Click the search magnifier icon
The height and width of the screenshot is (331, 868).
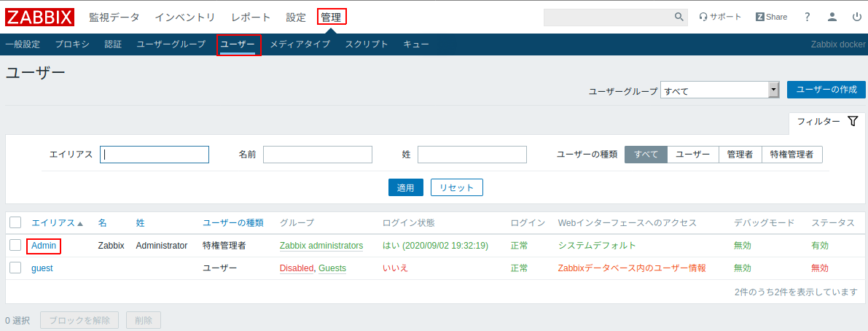tap(679, 17)
